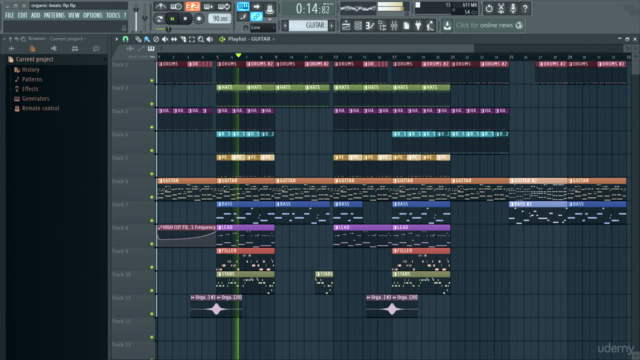Open the TOOLS menu
640x360 pixels.
pos(113,16)
